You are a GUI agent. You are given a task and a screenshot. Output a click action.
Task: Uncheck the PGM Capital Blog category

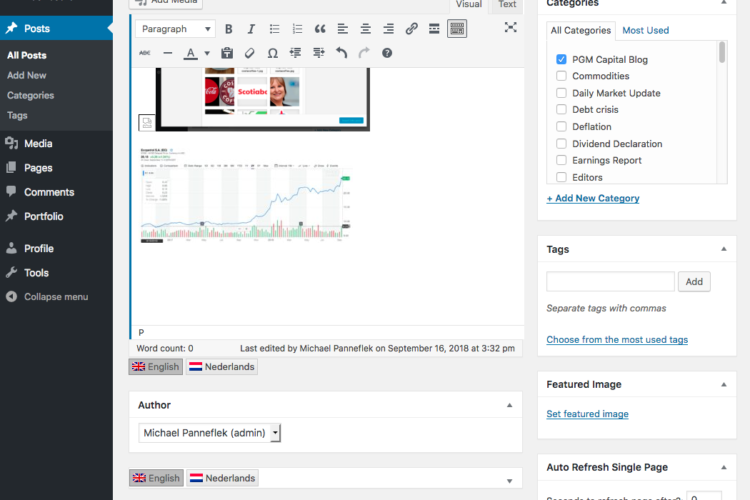[x=562, y=59]
